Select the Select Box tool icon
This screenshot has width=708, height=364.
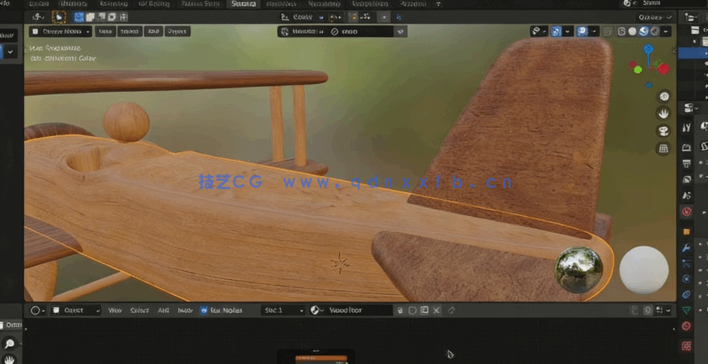point(59,17)
